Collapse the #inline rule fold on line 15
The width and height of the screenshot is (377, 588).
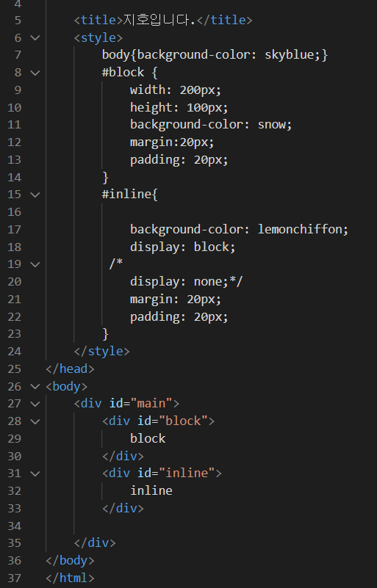click(35, 195)
